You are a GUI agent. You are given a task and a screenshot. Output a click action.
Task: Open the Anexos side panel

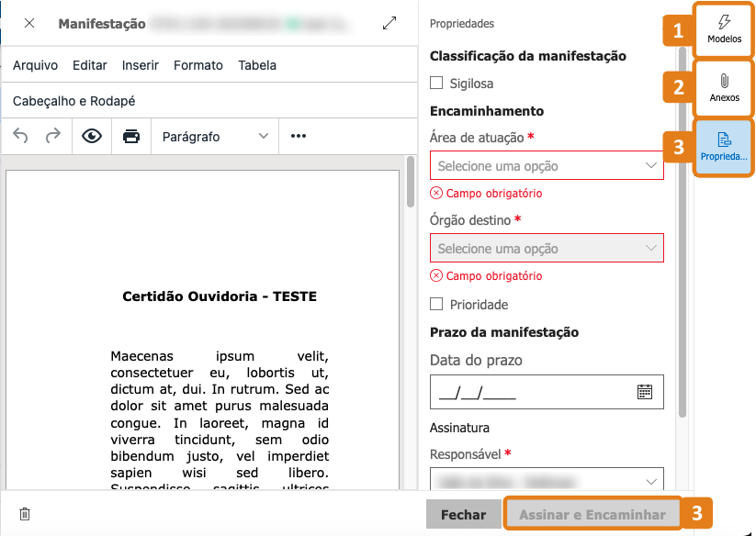point(724,88)
